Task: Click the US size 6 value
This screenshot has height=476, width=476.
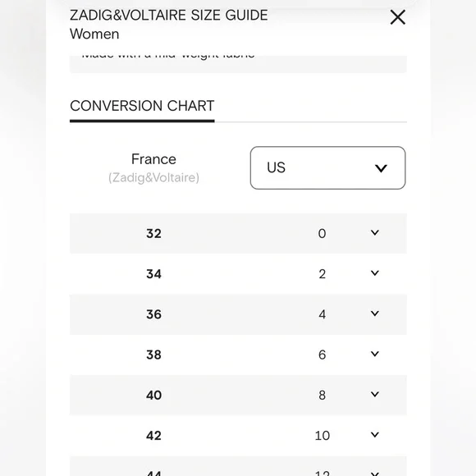Action: coord(322,355)
